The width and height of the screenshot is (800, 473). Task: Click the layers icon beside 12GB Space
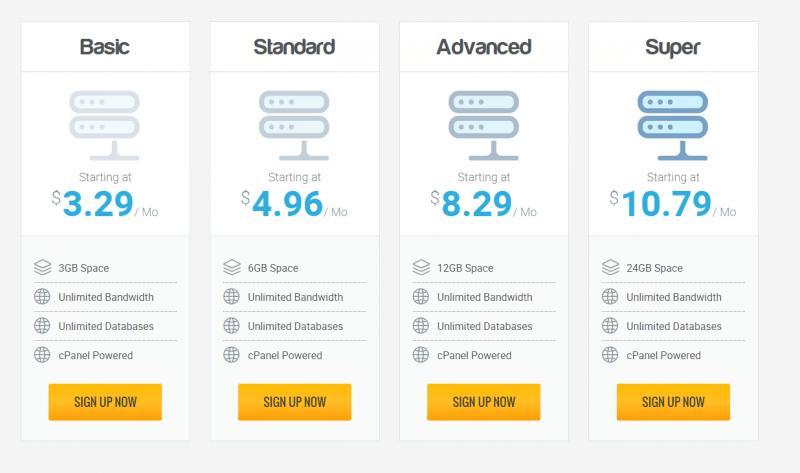[421, 267]
